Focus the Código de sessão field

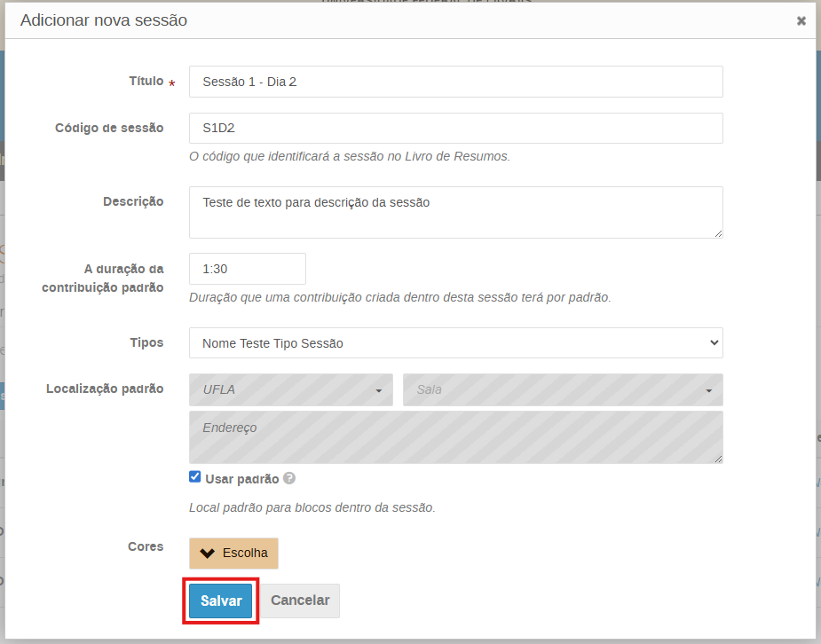(x=455, y=128)
